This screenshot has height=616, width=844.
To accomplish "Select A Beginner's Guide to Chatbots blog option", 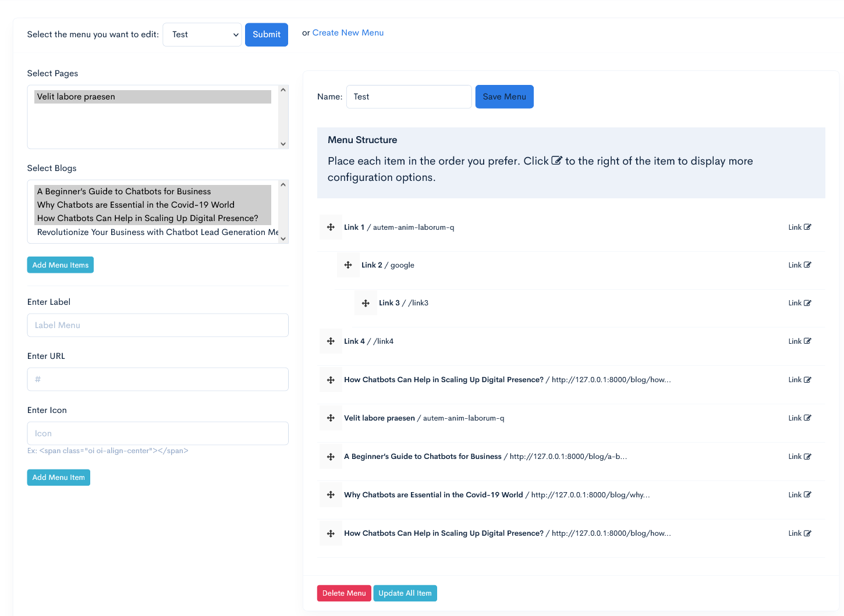I will pos(153,191).
